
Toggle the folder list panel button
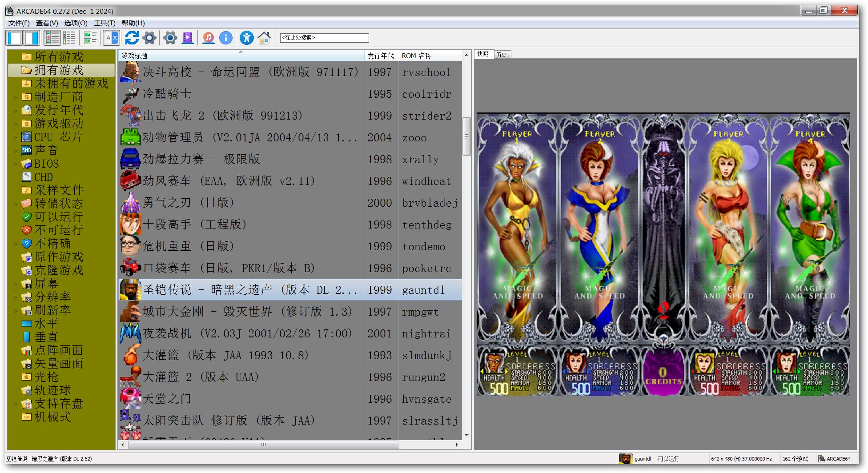tap(14, 38)
